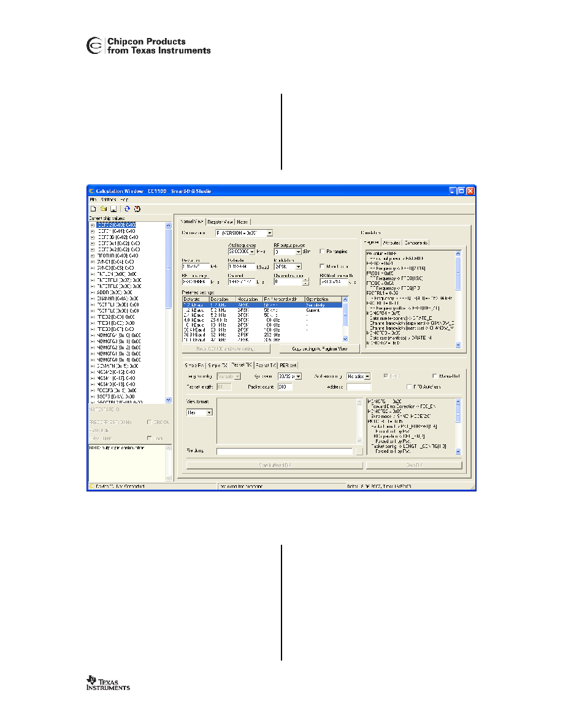Select the highlighted first preferred settings row
Image resolution: width=563 pixels, height=728 pixels.
pyautogui.click(x=262, y=305)
